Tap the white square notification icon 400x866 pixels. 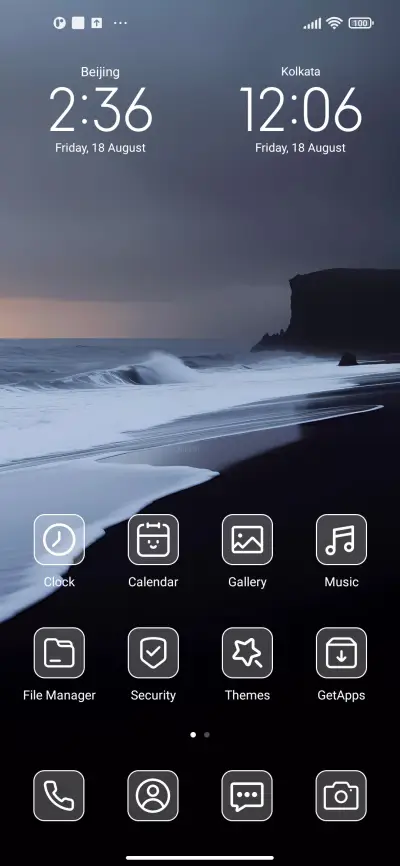(x=78, y=23)
